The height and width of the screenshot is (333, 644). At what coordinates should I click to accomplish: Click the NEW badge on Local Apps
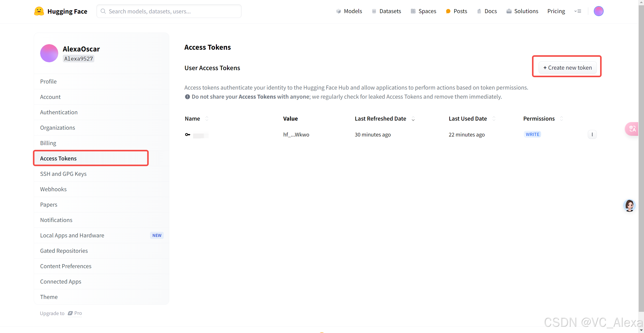157,235
